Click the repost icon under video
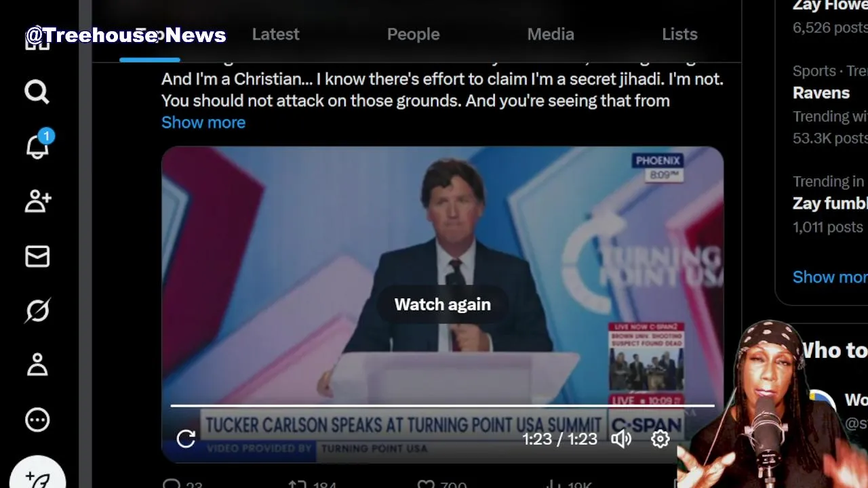This screenshot has height=488, width=868. point(297,484)
